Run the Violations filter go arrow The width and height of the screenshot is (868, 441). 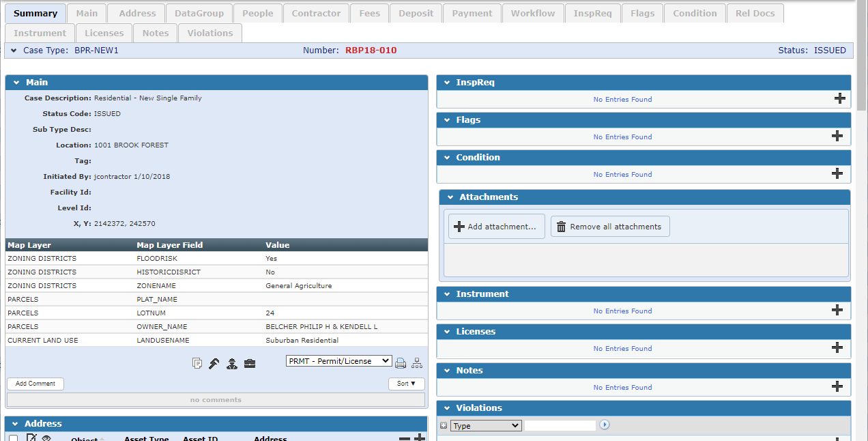pyautogui.click(x=605, y=425)
